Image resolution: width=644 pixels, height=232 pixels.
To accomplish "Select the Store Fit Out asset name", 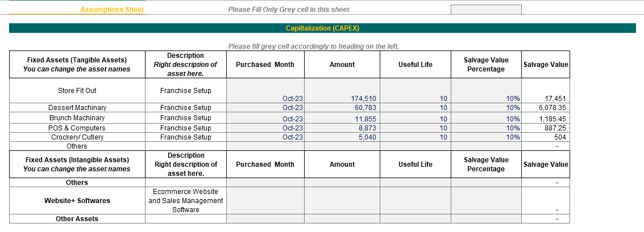I will (x=77, y=91).
